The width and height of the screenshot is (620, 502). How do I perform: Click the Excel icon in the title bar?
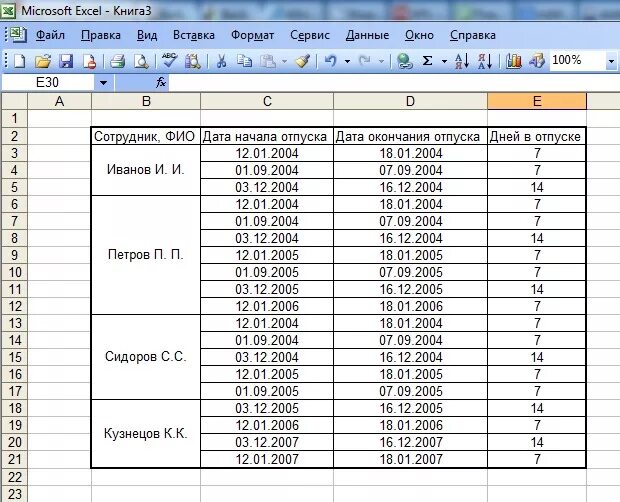click(x=8, y=11)
